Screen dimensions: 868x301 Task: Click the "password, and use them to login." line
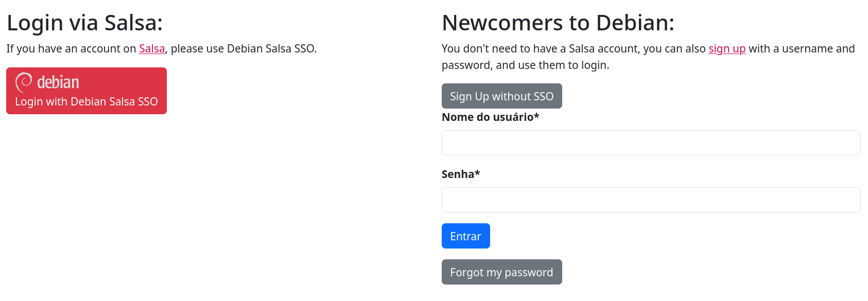point(526,65)
